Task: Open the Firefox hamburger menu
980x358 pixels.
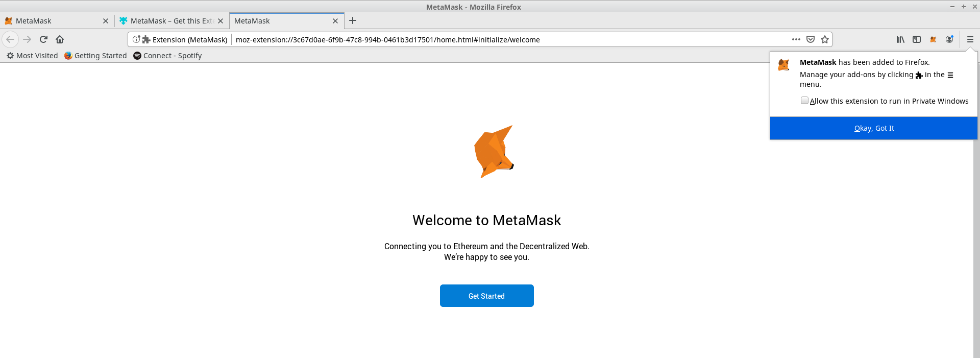Action: click(970, 39)
